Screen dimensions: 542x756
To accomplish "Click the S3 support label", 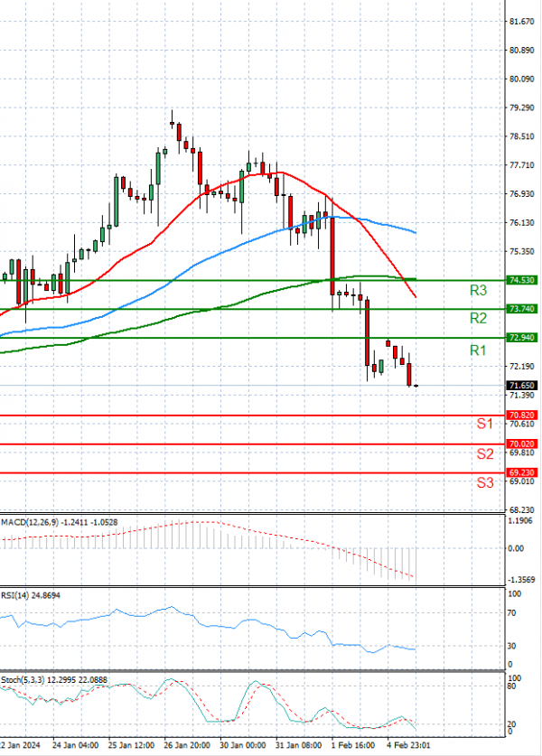I will pos(484,482).
